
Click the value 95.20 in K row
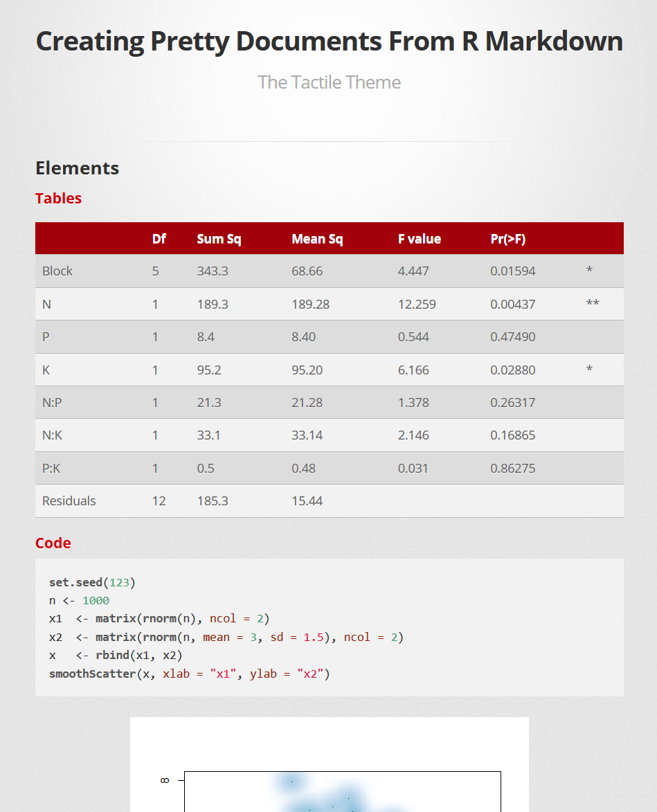click(x=307, y=370)
